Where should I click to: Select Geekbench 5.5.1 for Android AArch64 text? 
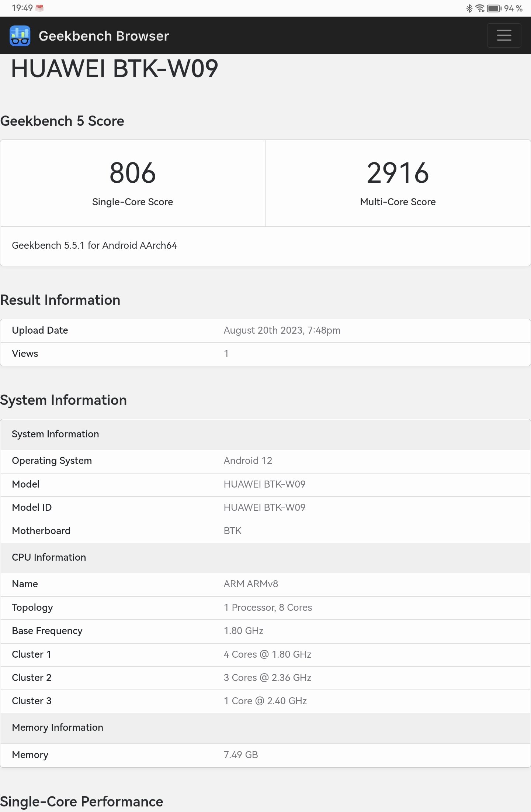pos(94,245)
